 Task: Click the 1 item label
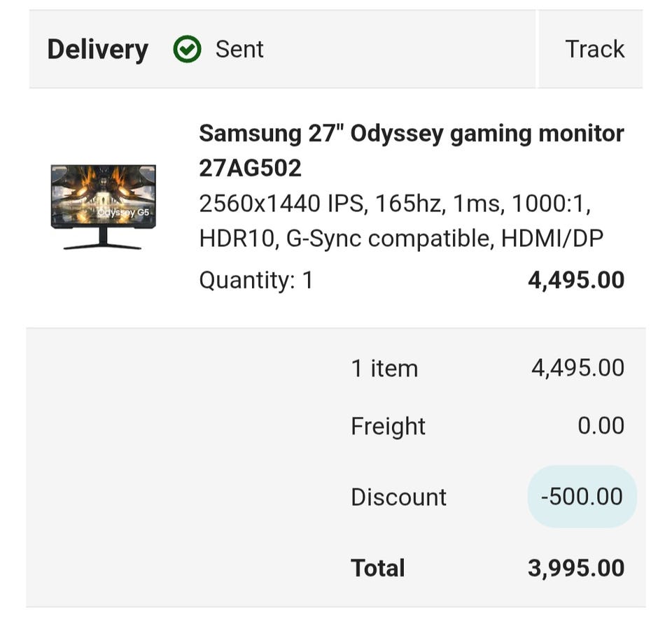click(384, 369)
